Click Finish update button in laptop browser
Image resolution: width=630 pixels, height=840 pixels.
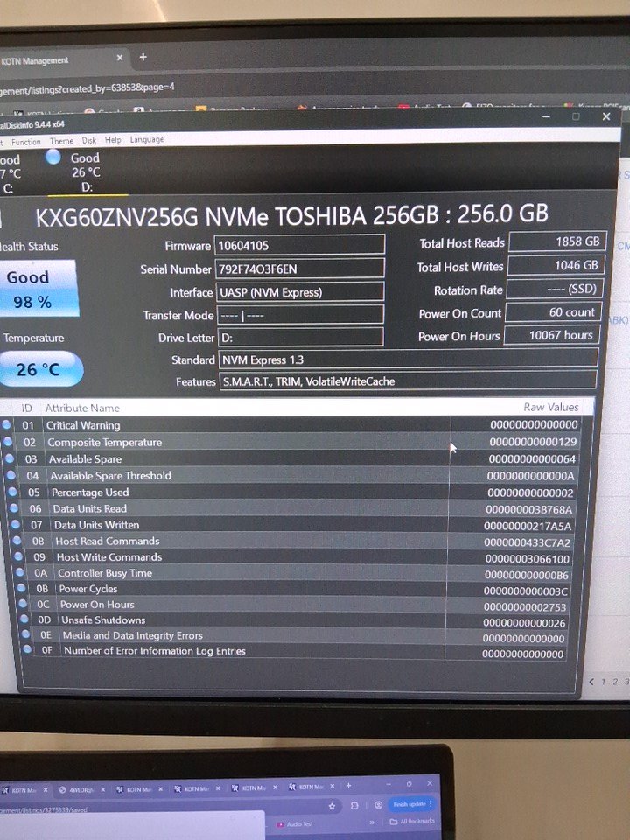tap(409, 805)
